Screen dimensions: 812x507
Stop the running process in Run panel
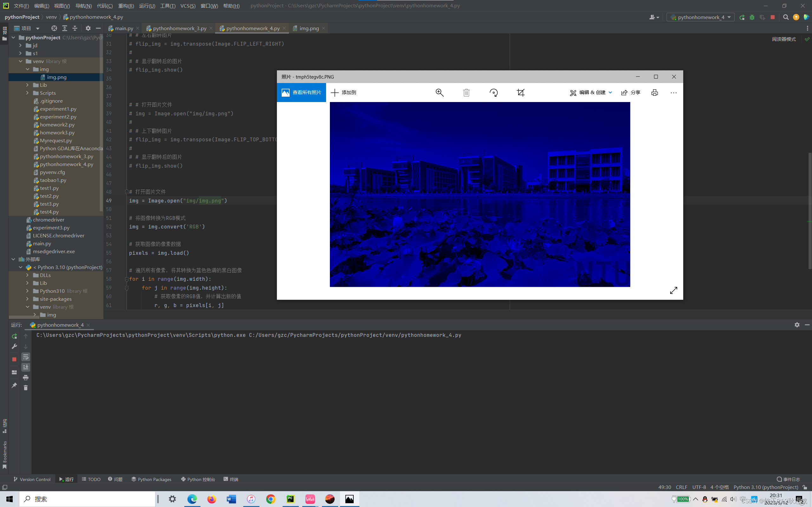click(x=14, y=359)
